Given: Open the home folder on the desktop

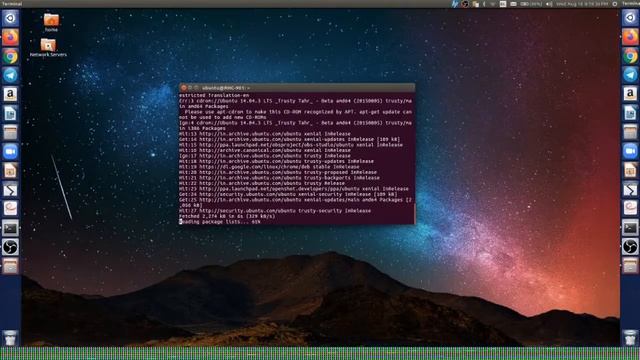Looking at the screenshot, I should tap(51, 22).
